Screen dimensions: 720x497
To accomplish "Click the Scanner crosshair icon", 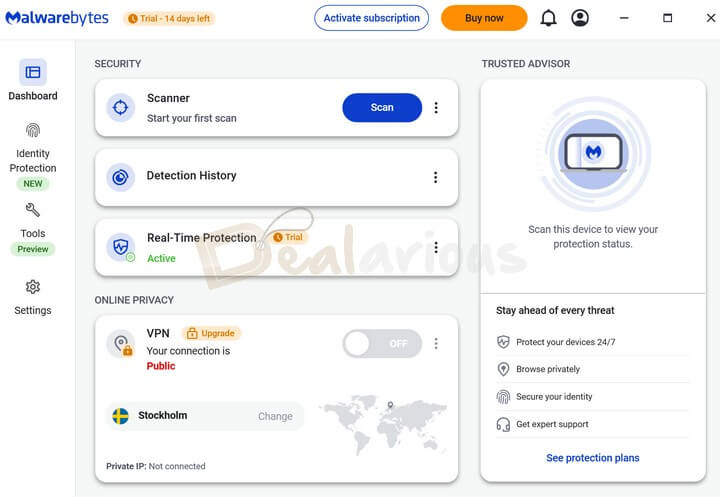I will [x=120, y=107].
